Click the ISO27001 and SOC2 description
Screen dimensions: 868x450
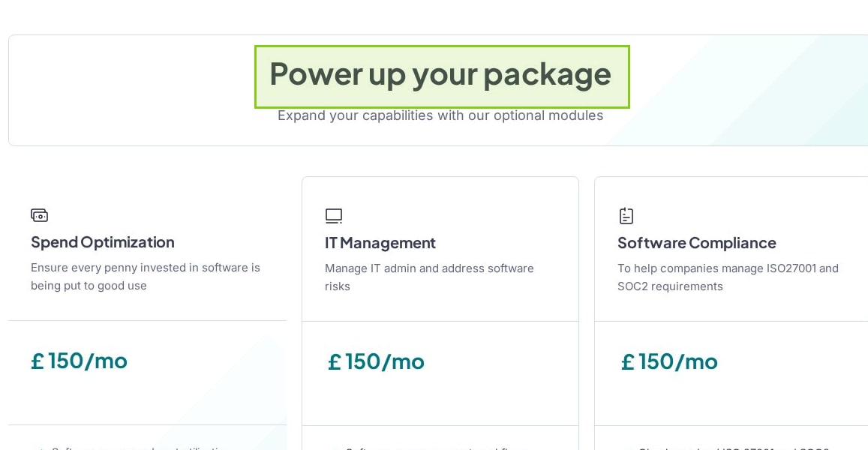[728, 277]
